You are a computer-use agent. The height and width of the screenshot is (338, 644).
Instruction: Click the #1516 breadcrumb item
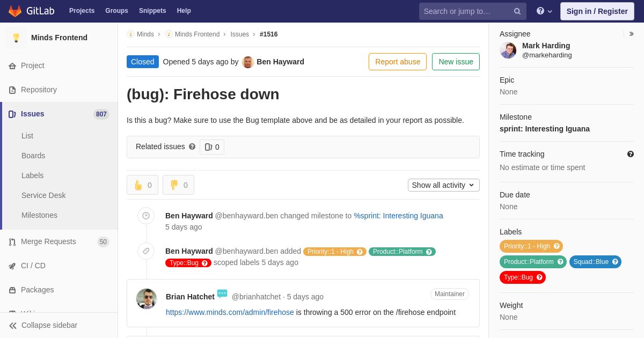269,34
